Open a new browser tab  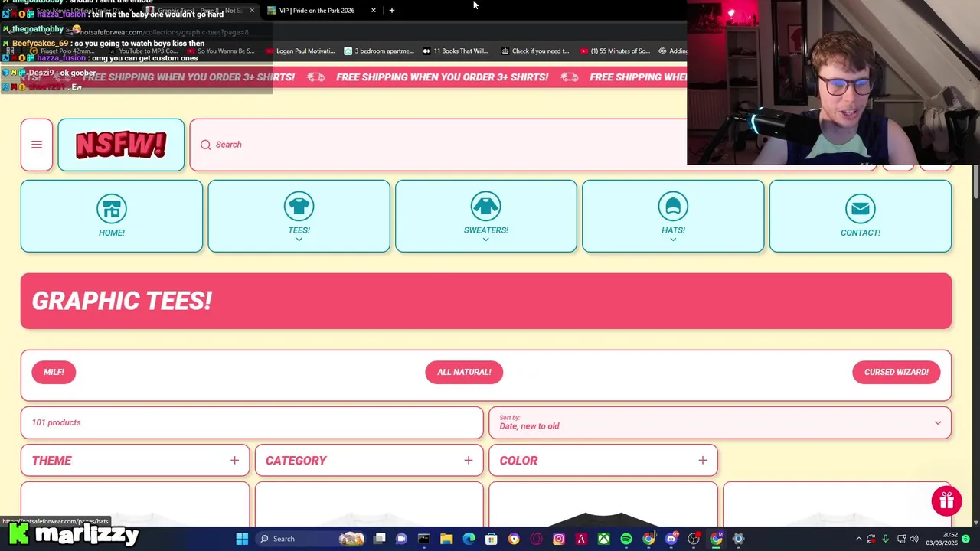tap(391, 11)
